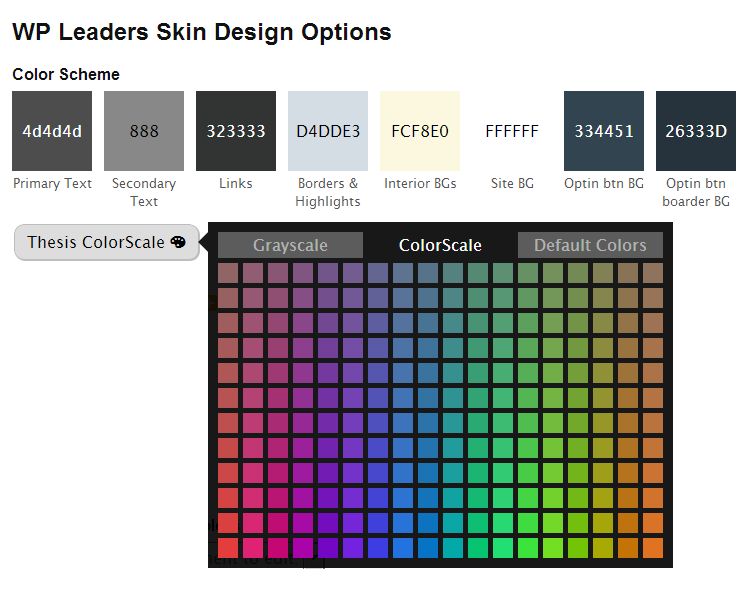Click the 323333 Links color swatch

pos(236,131)
